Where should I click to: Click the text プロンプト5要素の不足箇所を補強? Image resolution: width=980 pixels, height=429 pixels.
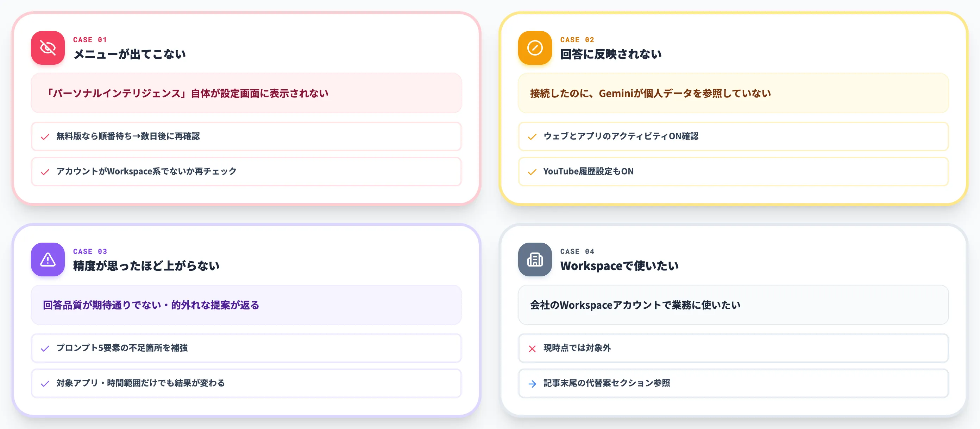pos(122,348)
